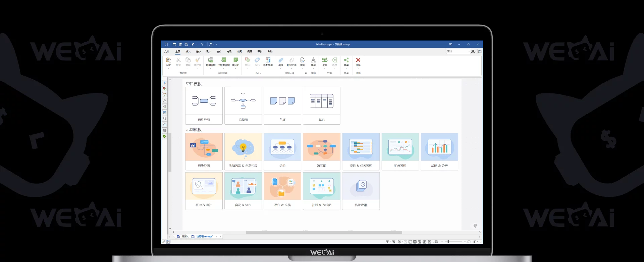Click the zoom slider handle
Viewport: 644px width, 262px height.
448,242
